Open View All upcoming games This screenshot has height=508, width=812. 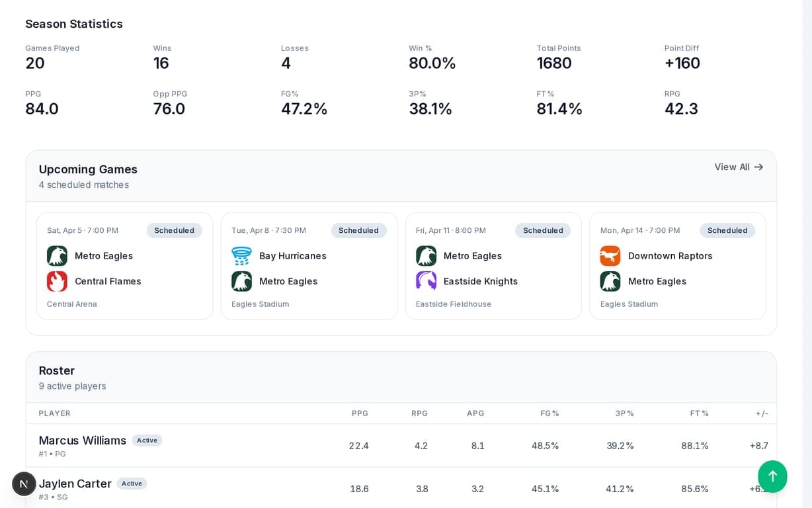pos(738,167)
